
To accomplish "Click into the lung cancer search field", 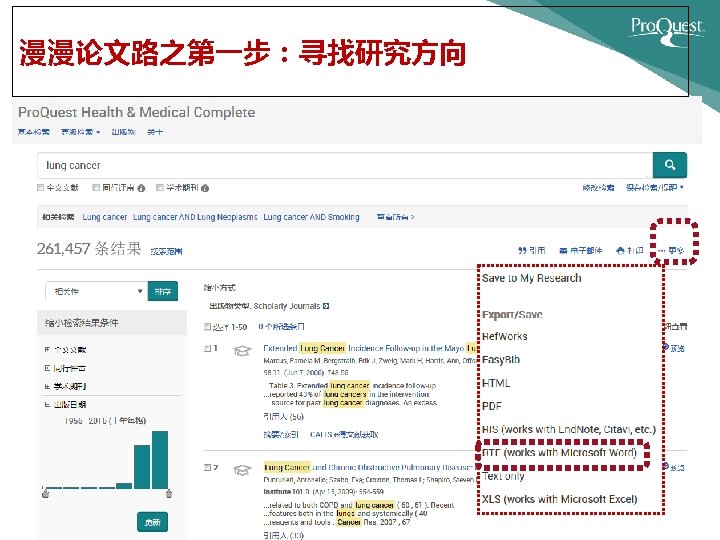I will tap(344, 165).
